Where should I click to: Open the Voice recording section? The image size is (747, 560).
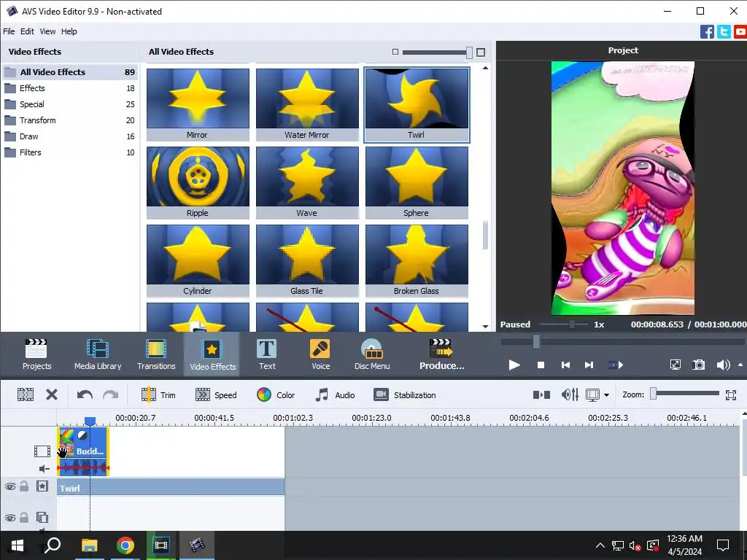320,354
